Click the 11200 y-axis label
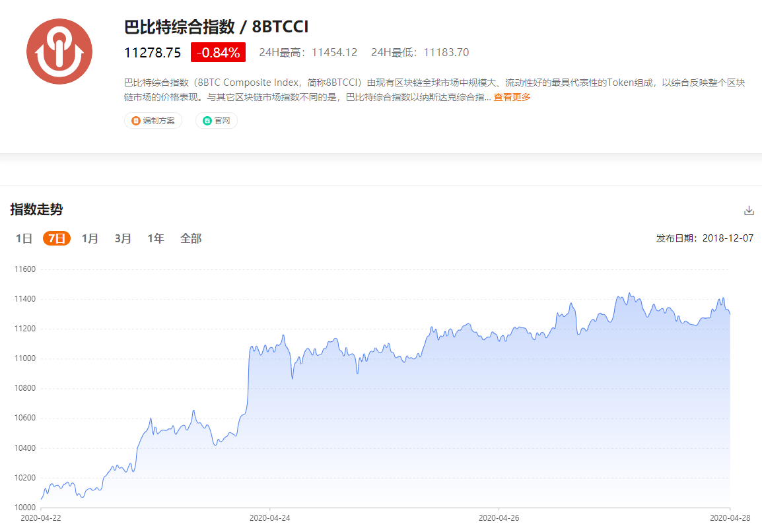This screenshot has height=532, width=762. click(x=25, y=329)
